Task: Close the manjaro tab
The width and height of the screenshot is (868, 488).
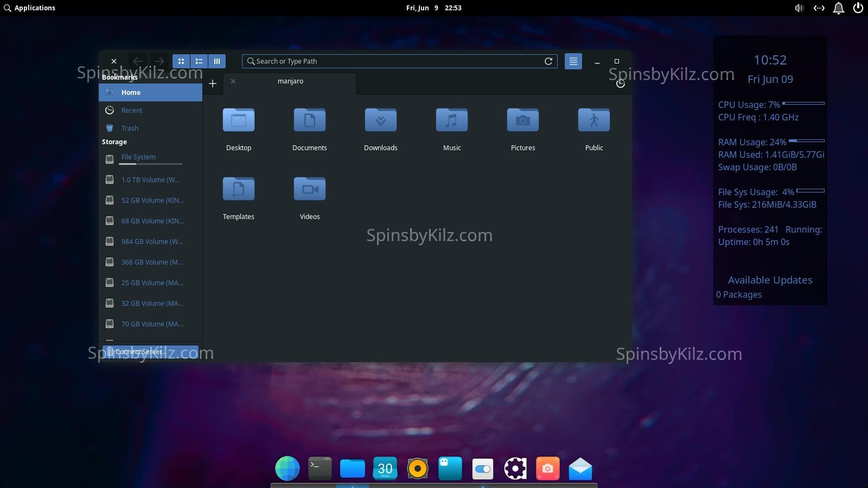Action: [233, 81]
